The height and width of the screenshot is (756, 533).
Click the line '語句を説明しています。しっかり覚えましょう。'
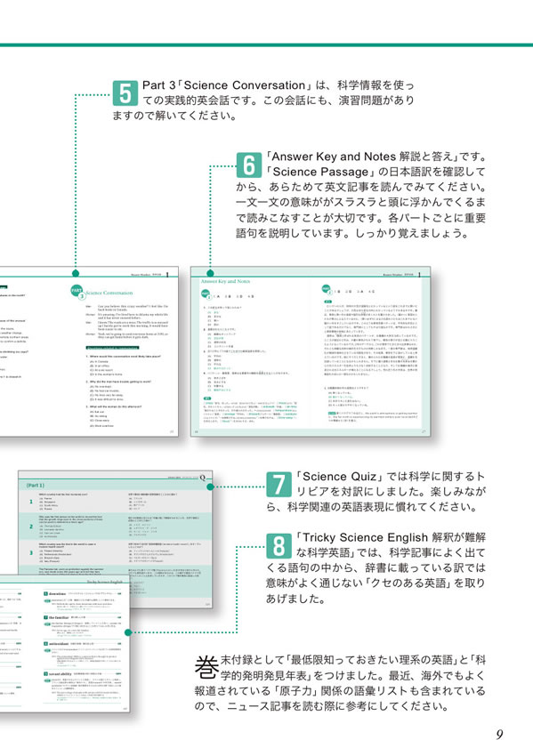pos(352,233)
